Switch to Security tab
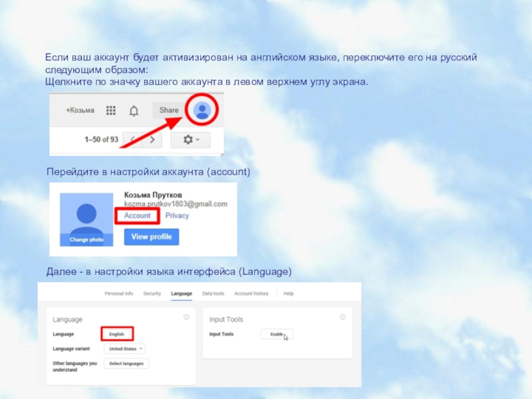Image resolution: width=532 pixels, height=399 pixels. (152, 293)
